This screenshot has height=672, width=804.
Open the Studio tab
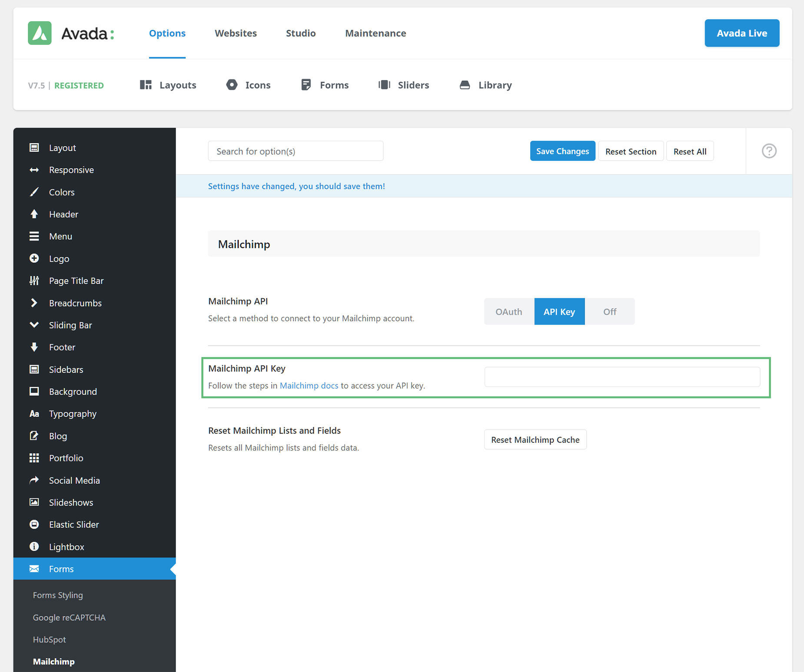pos(301,33)
